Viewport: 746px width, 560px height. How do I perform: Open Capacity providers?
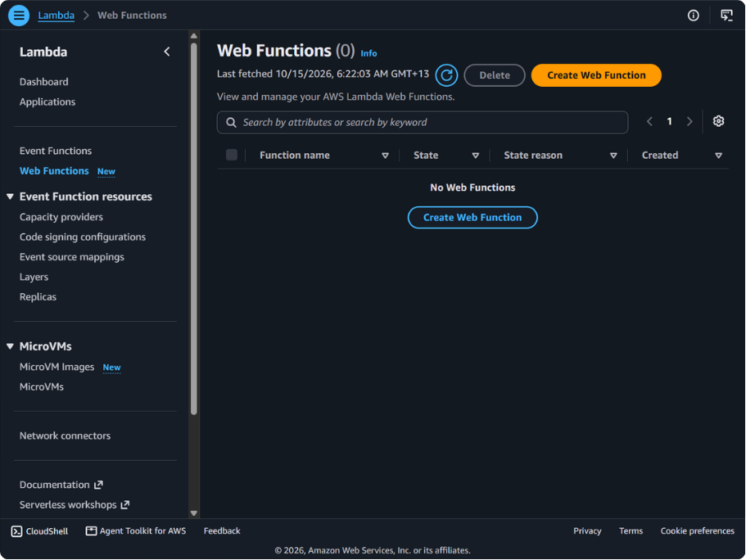[x=61, y=217]
